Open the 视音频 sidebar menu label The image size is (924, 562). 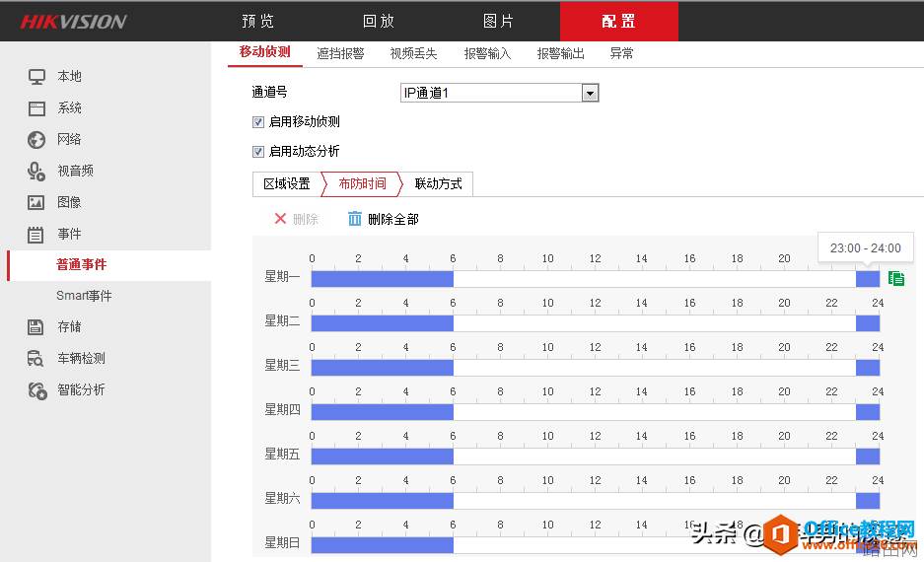pos(75,172)
